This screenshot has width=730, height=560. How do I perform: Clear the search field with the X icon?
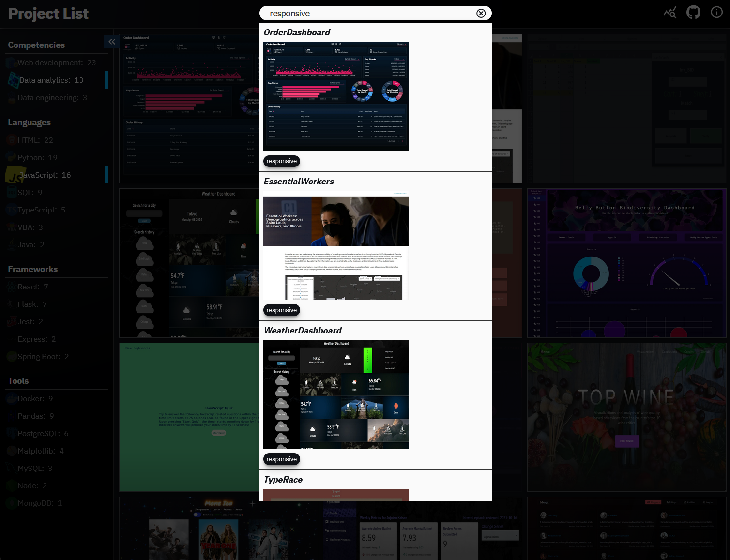click(481, 14)
